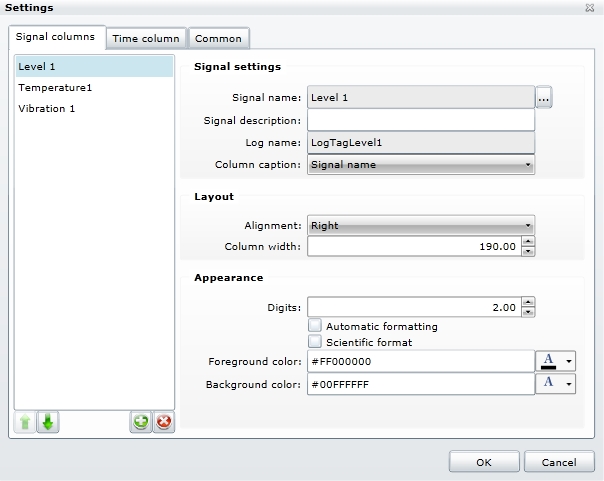The image size is (604, 481).
Task: Enable Scientific format checkbox
Action: click(x=316, y=342)
